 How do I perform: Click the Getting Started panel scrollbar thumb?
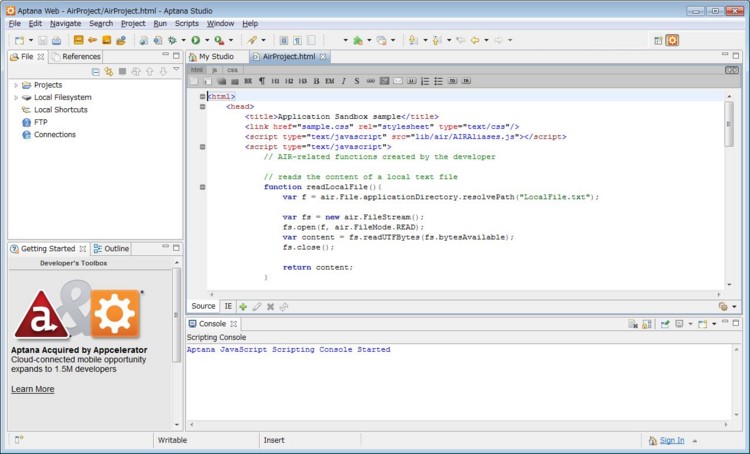click(176, 314)
